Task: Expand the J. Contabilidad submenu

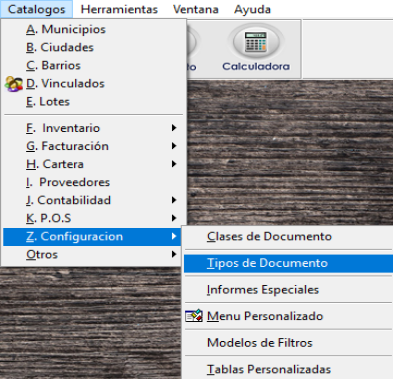Action: 93,200
